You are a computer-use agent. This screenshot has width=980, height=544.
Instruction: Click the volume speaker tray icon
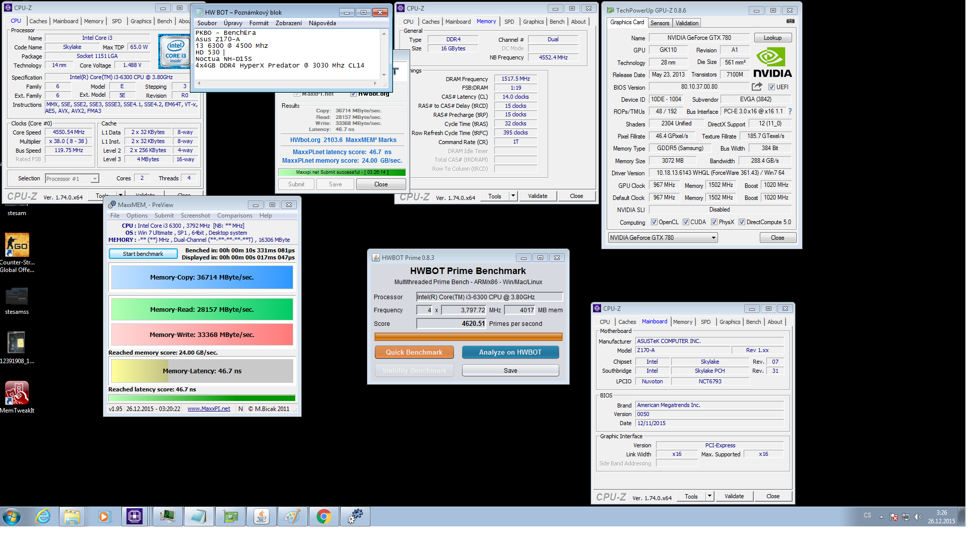point(918,517)
